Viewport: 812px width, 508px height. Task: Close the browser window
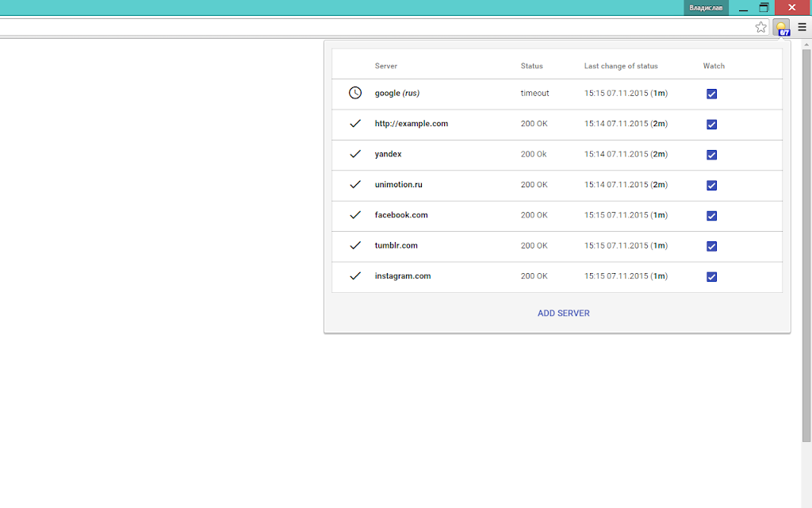click(792, 8)
